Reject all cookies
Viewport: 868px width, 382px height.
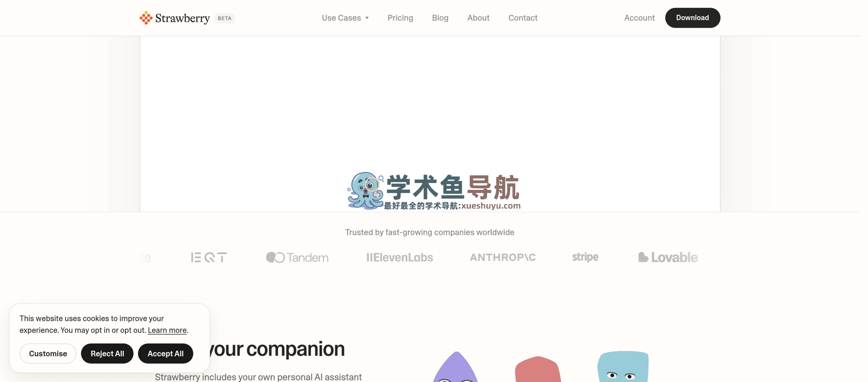pos(107,353)
